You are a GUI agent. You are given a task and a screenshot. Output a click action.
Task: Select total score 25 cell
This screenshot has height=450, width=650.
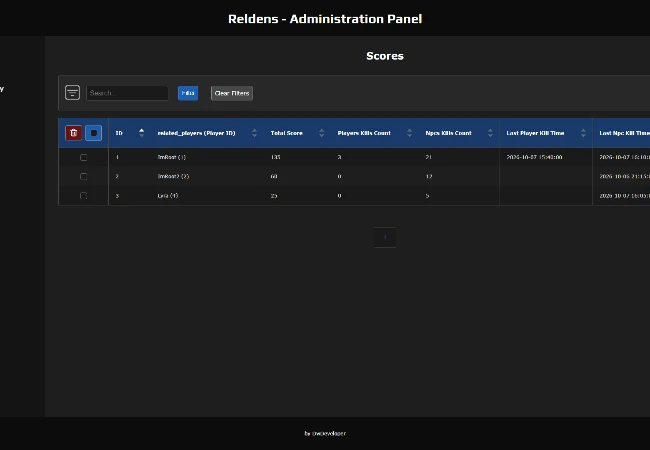pos(274,196)
